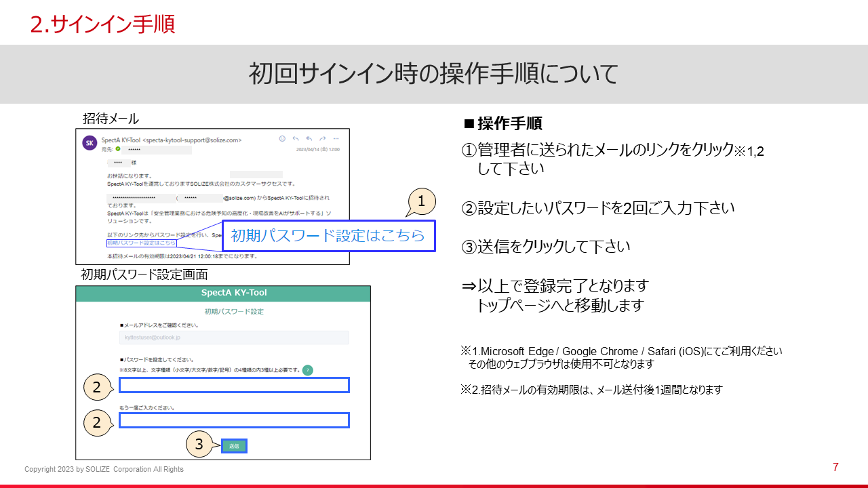Click the enlarged 初期パスワード設定はこちら callout box
Image resolution: width=868 pixels, height=488 pixels.
point(328,236)
